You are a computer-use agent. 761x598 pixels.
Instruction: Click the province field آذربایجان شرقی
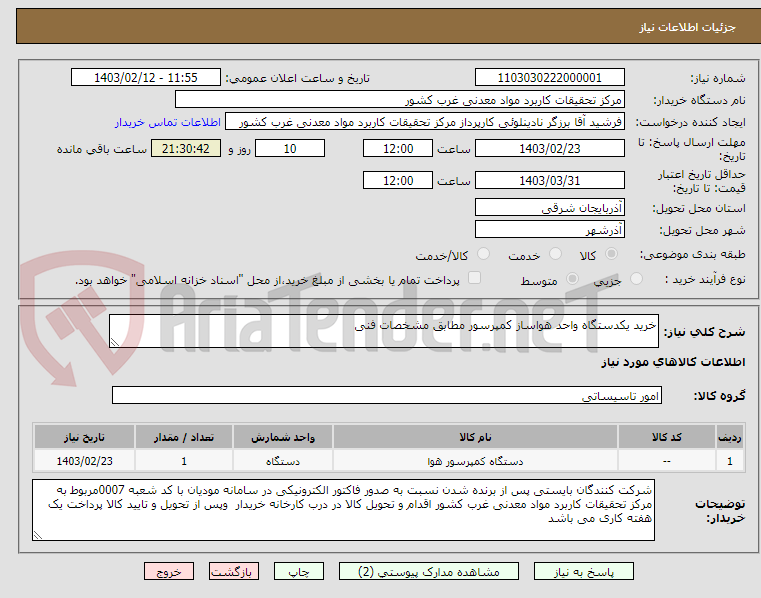[x=549, y=208]
